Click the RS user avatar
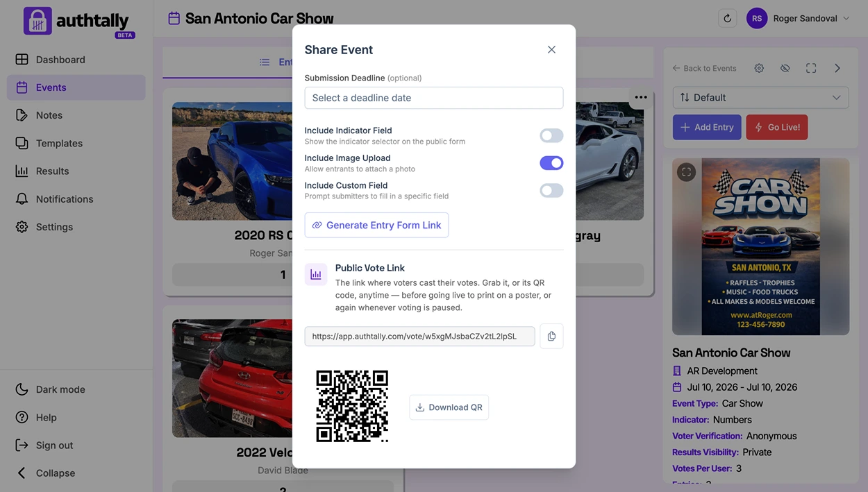Viewport: 868px width, 492px height. click(757, 19)
